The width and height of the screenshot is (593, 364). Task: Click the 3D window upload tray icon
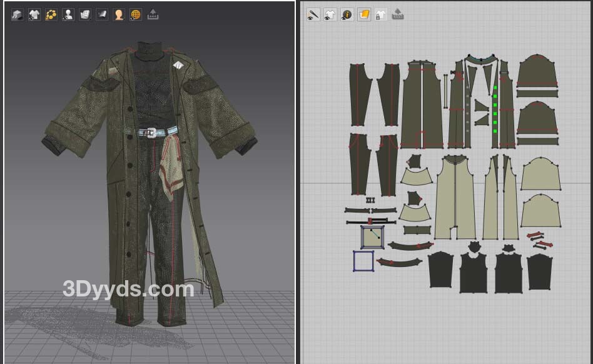coord(153,14)
